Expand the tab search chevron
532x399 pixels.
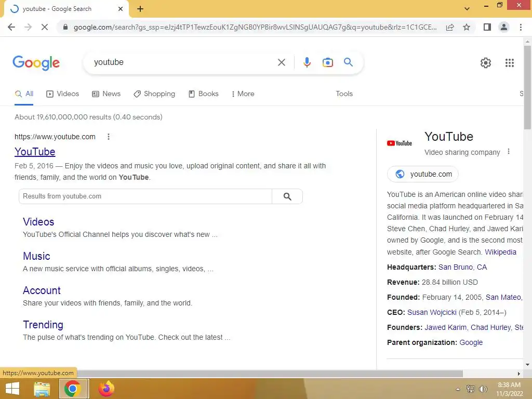point(467,9)
